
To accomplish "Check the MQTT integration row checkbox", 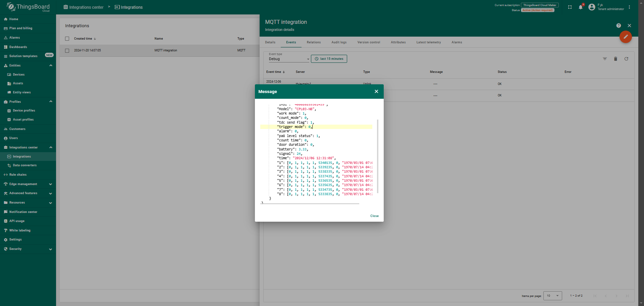I will pos(67,51).
